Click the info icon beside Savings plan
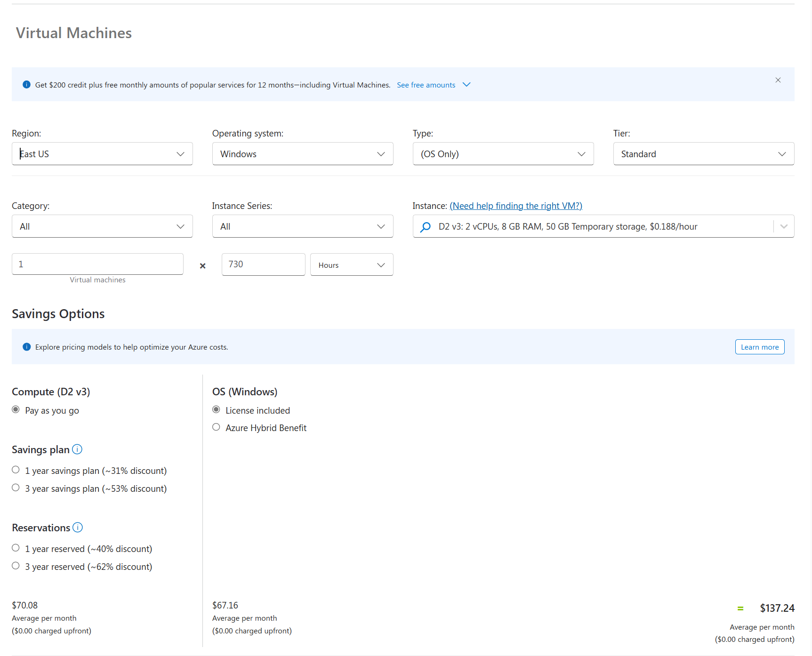The width and height of the screenshot is (812, 656). point(77,449)
